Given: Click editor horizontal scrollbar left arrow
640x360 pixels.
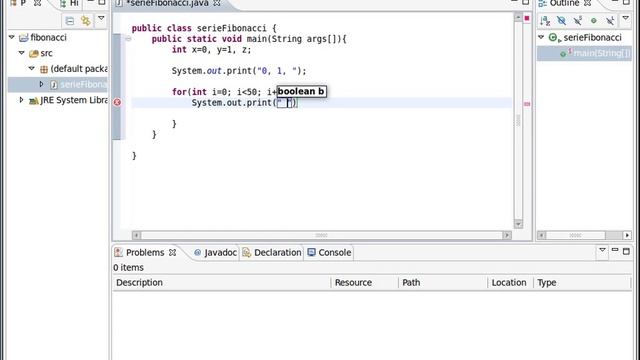Looking at the screenshot, I should tap(136, 235).
